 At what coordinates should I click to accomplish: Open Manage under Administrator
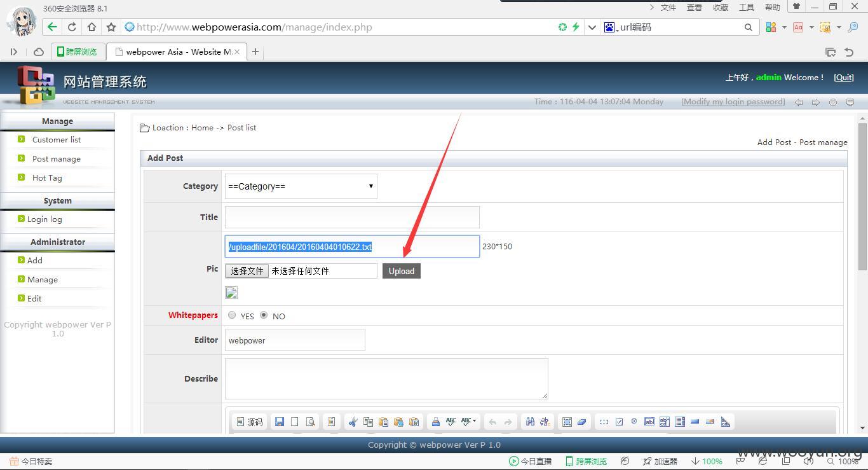point(43,280)
